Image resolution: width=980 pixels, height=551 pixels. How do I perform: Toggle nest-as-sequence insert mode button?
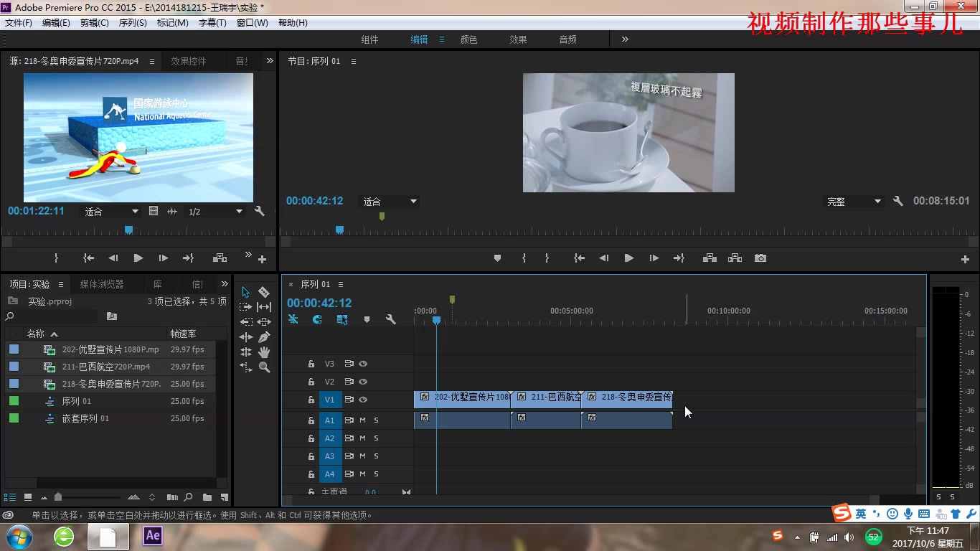click(293, 319)
